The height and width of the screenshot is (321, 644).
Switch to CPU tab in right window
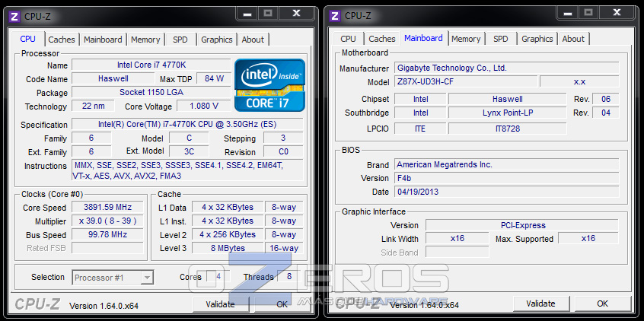point(348,39)
